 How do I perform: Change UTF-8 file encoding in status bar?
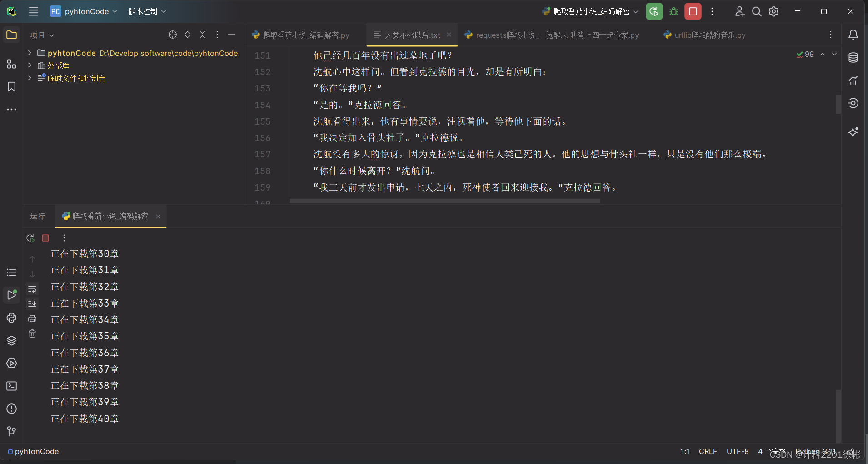coord(738,451)
